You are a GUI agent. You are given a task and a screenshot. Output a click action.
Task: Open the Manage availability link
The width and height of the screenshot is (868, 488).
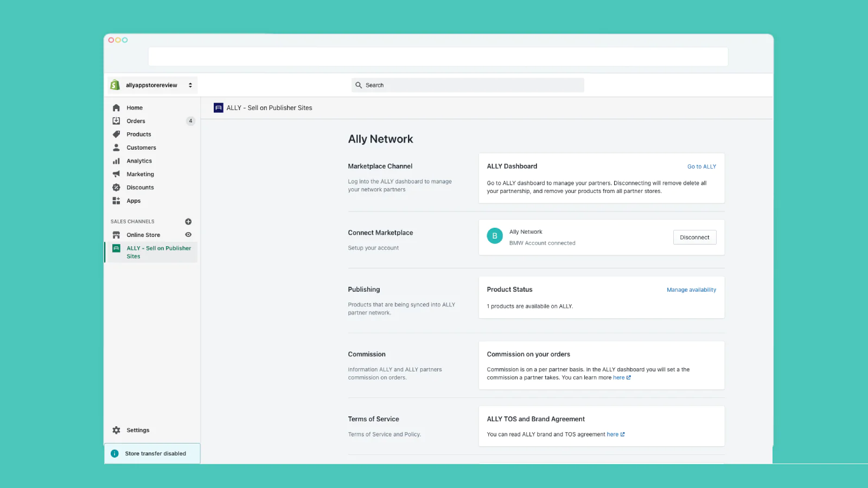click(x=691, y=290)
